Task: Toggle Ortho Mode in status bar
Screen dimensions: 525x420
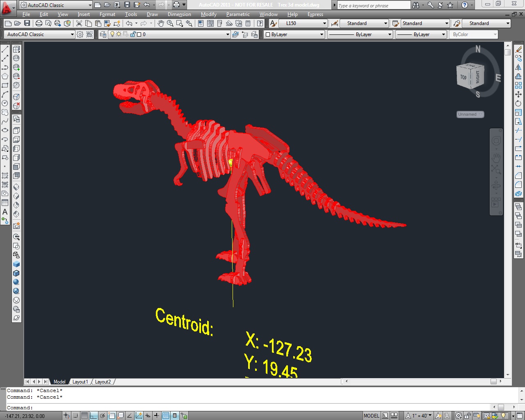Action: coord(94,415)
